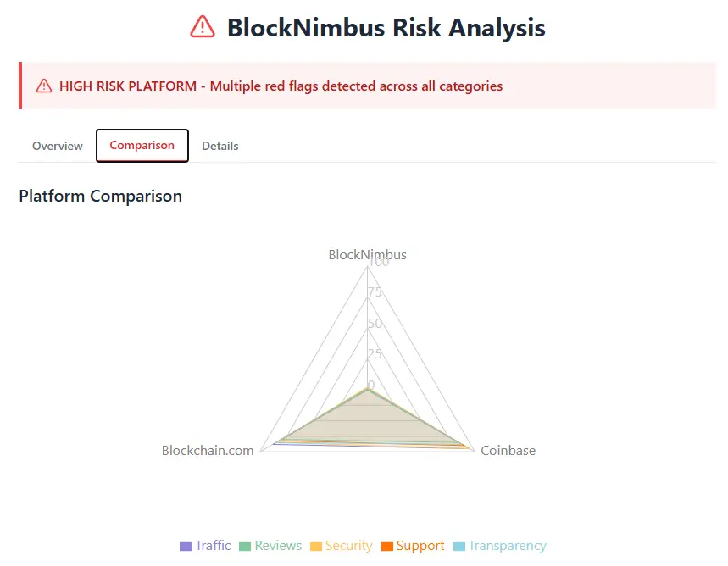The image size is (728, 566).
Task: Click the warning triangle beside the page title
Action: [201, 27]
